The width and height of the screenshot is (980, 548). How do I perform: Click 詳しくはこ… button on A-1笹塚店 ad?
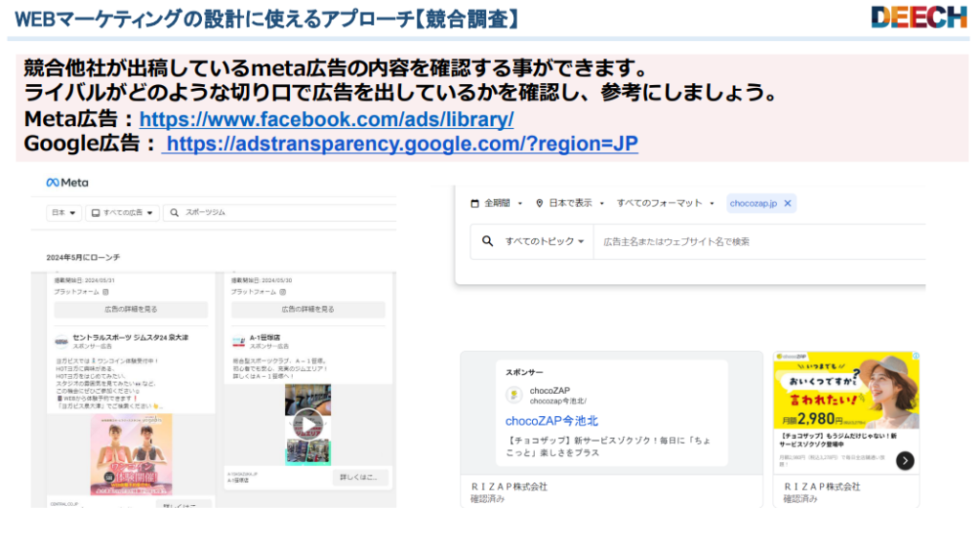[x=360, y=477]
